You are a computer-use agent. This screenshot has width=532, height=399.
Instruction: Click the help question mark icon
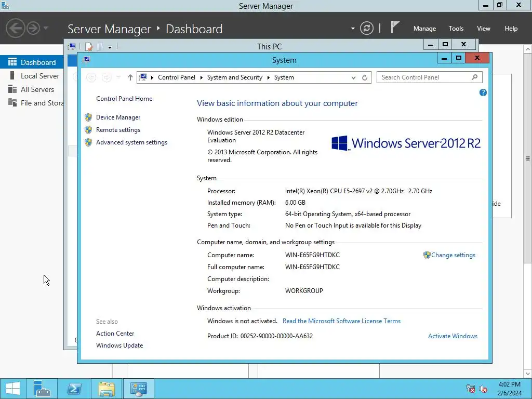(x=483, y=92)
